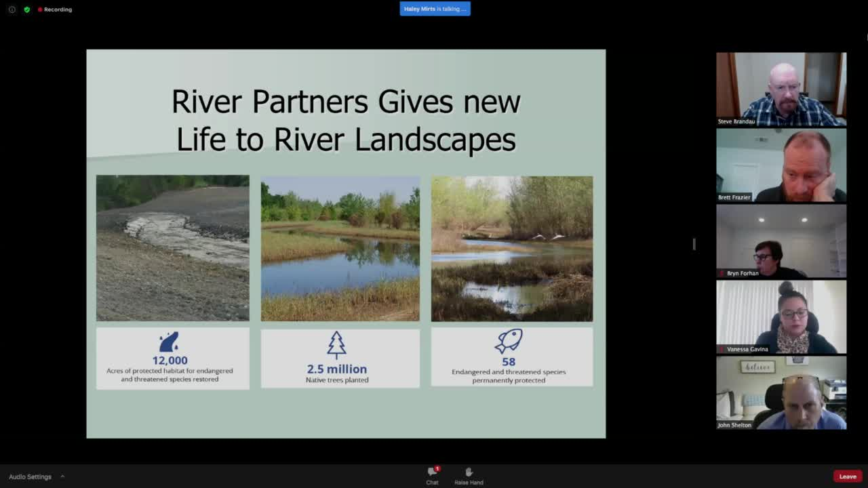Click the fish icon above 58
The height and width of the screenshot is (488, 868).
click(509, 341)
